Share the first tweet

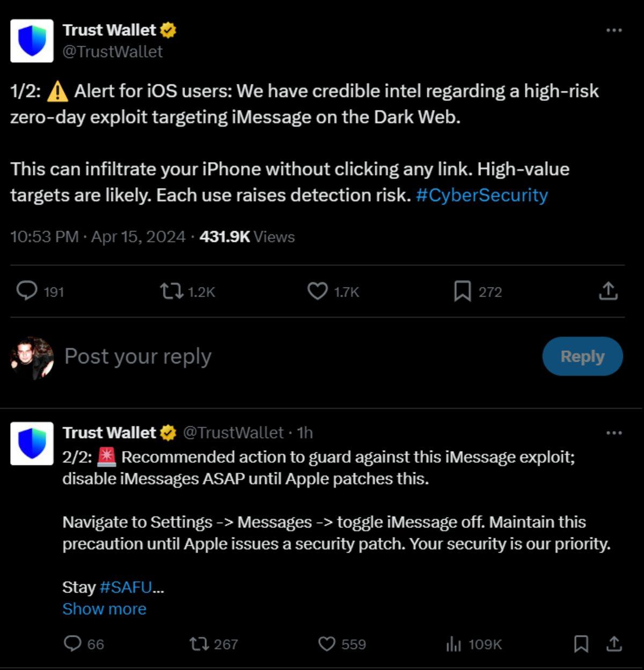point(608,291)
